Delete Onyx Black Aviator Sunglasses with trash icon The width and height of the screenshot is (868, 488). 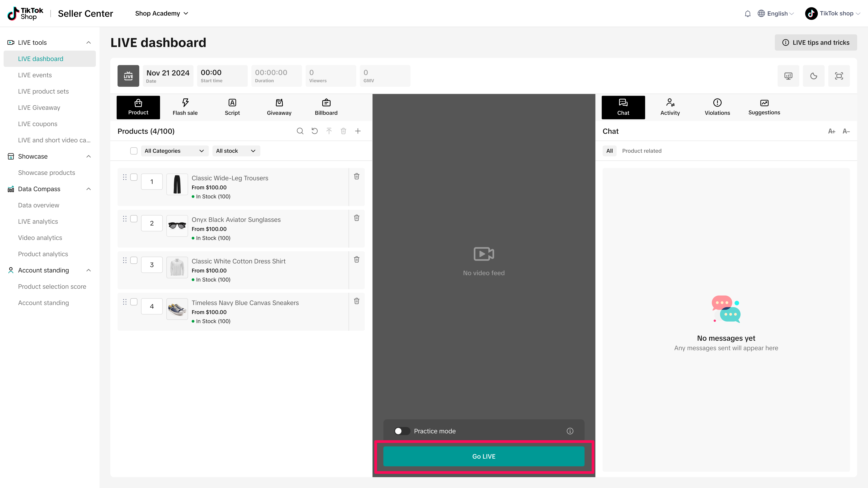pyautogui.click(x=357, y=218)
